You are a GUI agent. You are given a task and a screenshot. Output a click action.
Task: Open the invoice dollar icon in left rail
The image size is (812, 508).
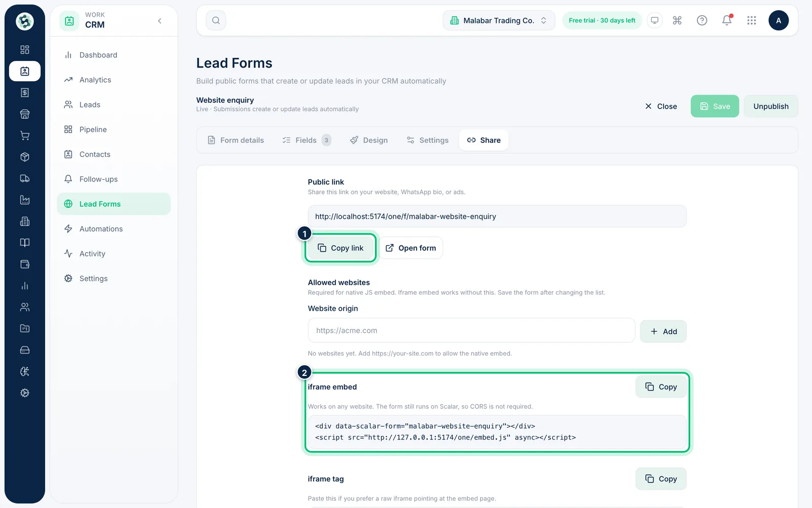24,92
